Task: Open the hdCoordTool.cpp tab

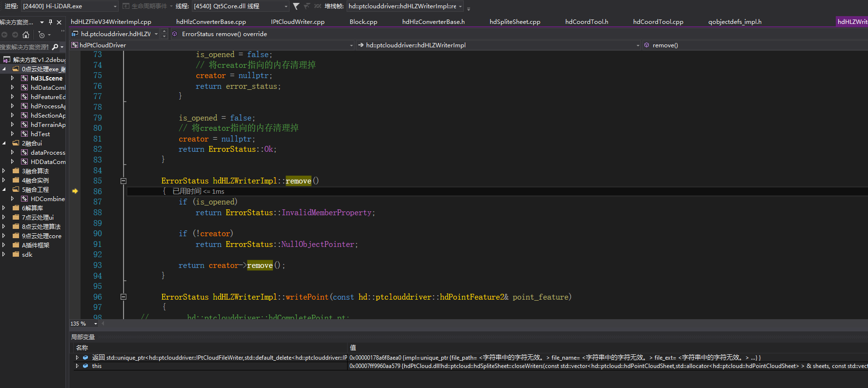Action: [x=658, y=22]
